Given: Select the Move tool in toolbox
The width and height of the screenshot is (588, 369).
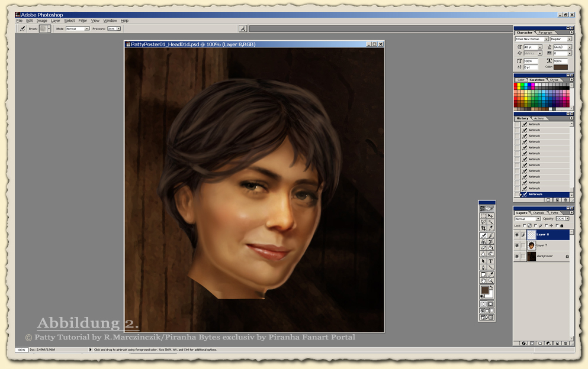Looking at the screenshot, I should 490,216.
